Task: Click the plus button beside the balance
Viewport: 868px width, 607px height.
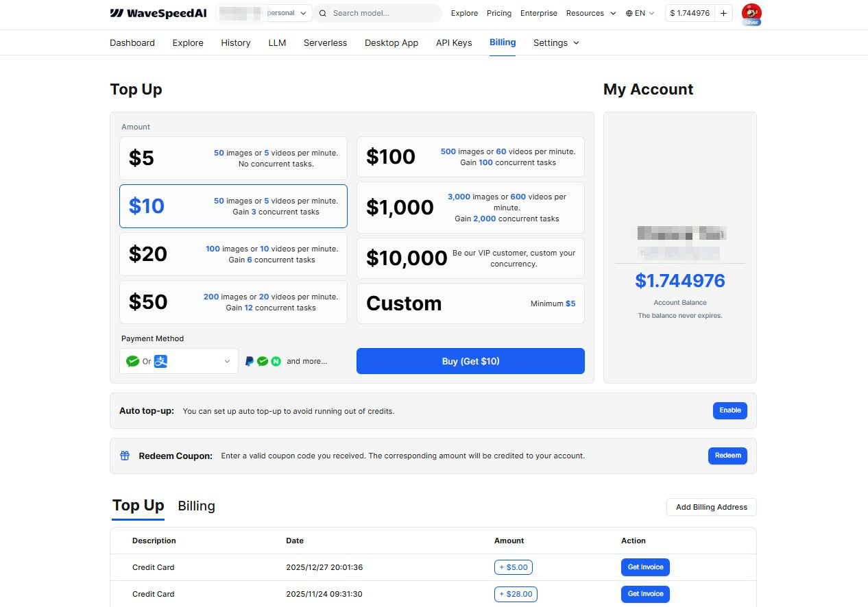Action: point(723,12)
